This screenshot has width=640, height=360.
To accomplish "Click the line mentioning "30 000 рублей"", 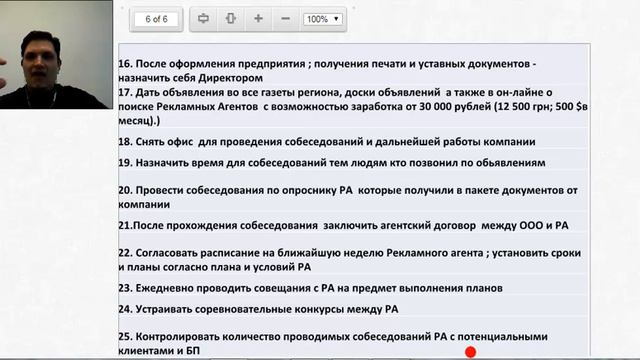I will 353,107.
